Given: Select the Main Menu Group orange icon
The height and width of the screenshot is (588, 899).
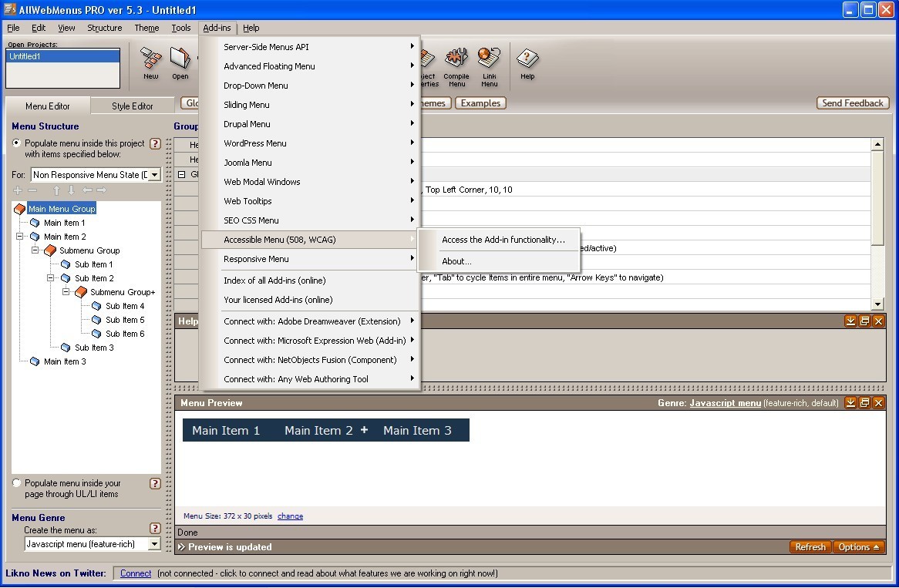Looking at the screenshot, I should pos(20,209).
